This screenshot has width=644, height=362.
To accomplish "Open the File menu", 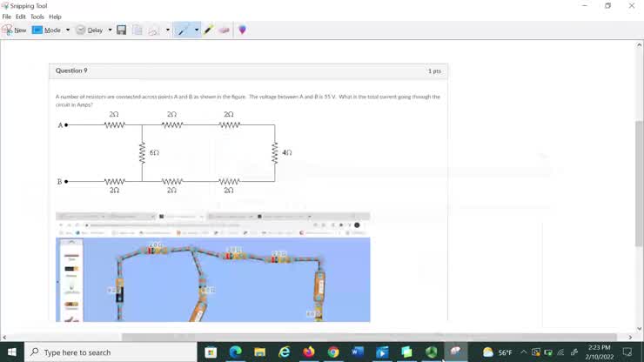I will 7,17.
